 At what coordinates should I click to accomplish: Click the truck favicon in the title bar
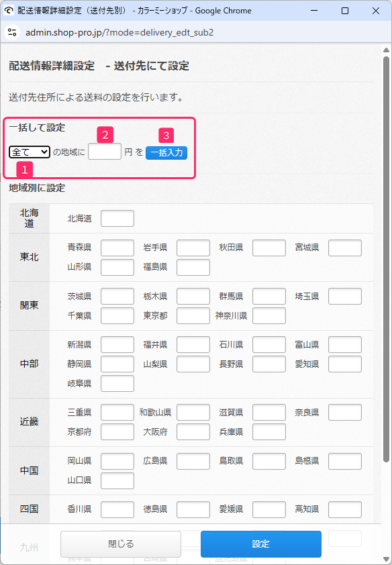coord(9,10)
